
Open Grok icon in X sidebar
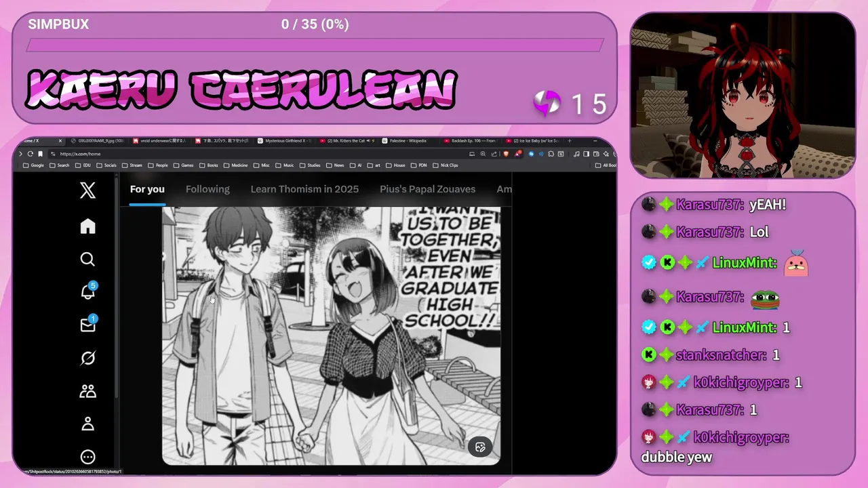click(87, 358)
